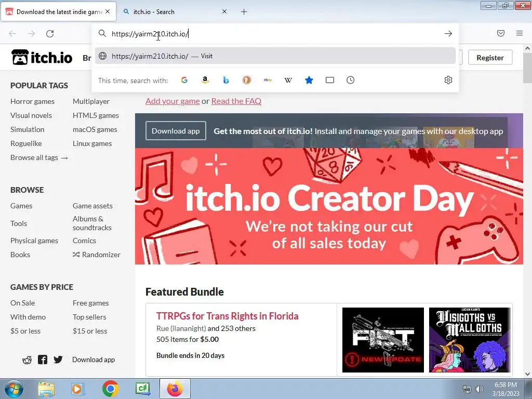Click the itch.io Creator Day banner
The image size is (532, 399).
(329, 206)
